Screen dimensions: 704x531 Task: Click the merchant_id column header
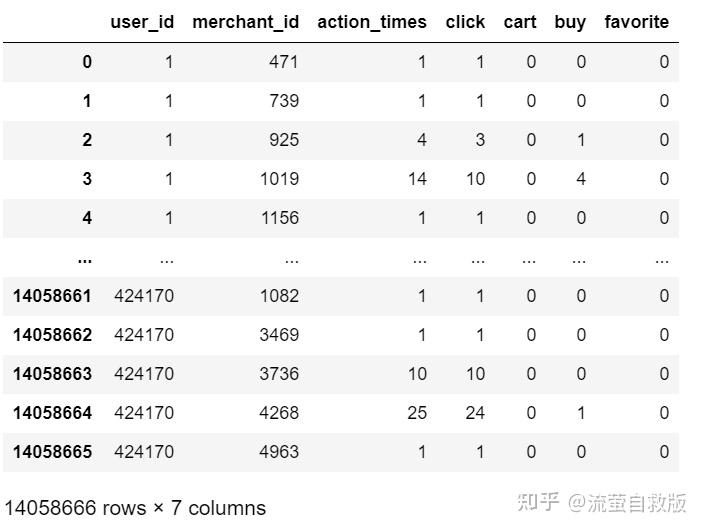[x=245, y=22]
